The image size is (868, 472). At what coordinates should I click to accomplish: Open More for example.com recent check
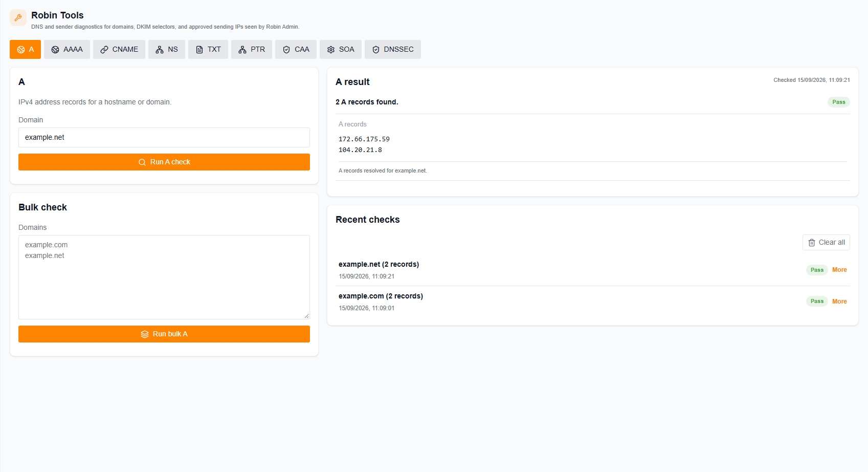839,302
